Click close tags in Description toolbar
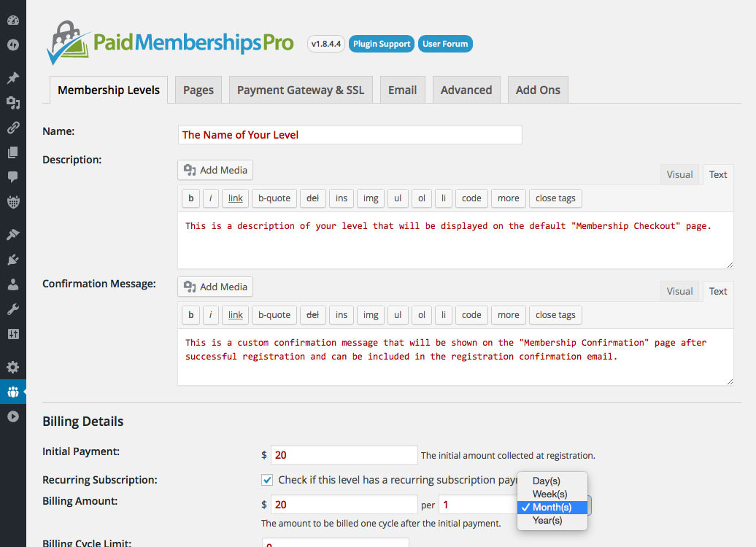Viewport: 756px width, 547px height. (555, 198)
